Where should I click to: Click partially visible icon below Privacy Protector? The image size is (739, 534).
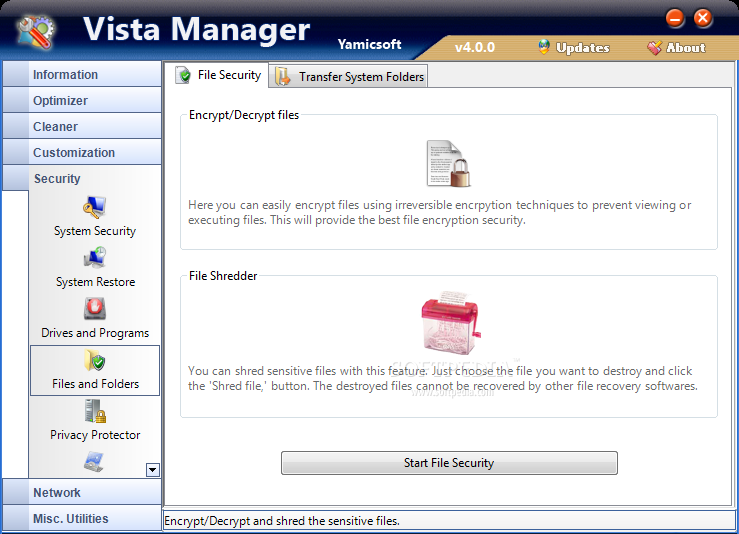point(94,462)
